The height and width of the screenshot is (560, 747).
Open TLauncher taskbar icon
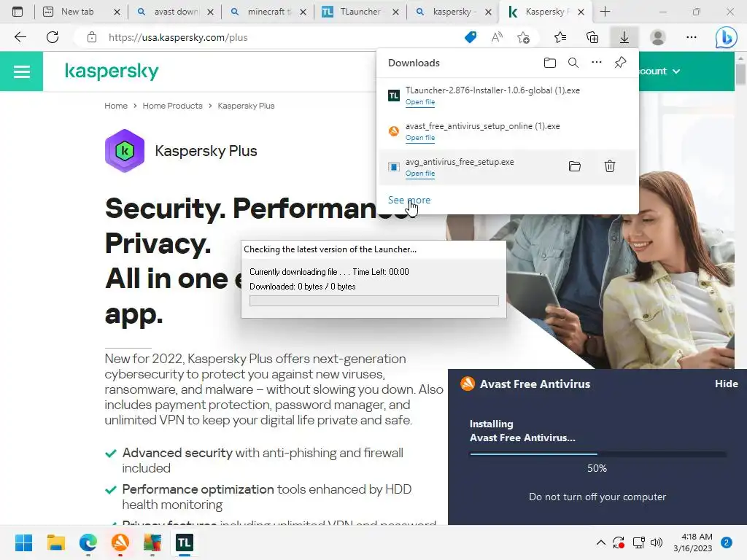tap(185, 542)
